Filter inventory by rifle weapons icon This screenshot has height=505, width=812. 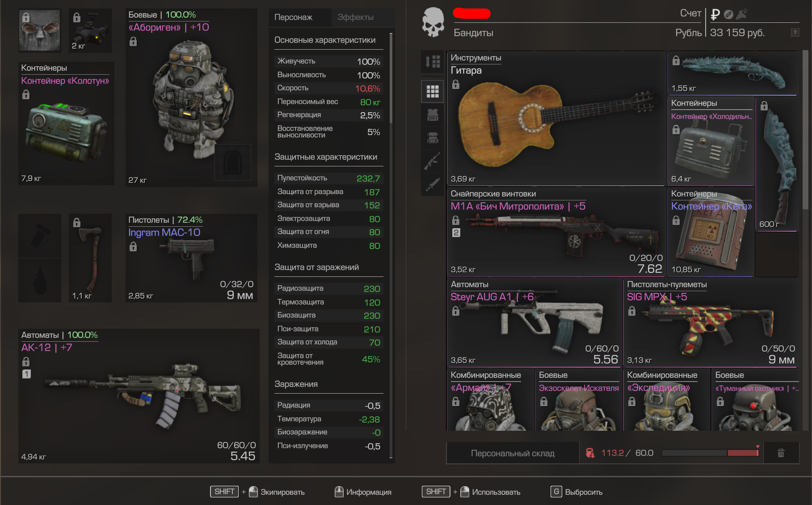pos(432,161)
